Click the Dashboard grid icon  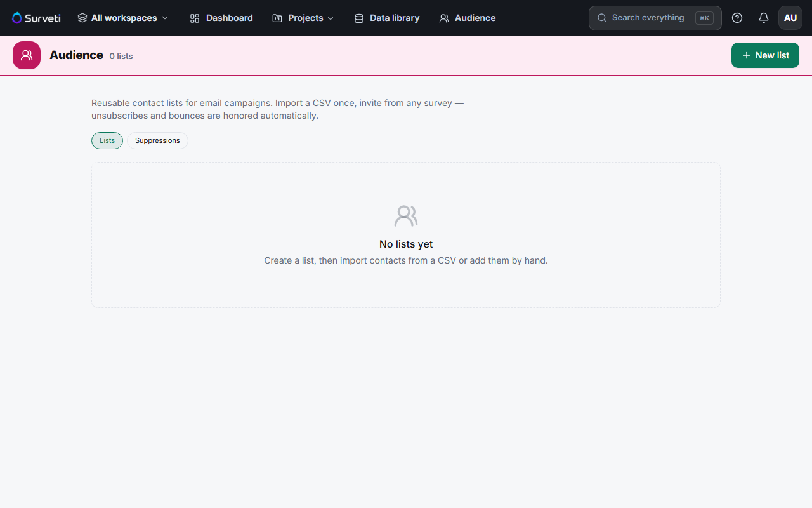coord(195,18)
